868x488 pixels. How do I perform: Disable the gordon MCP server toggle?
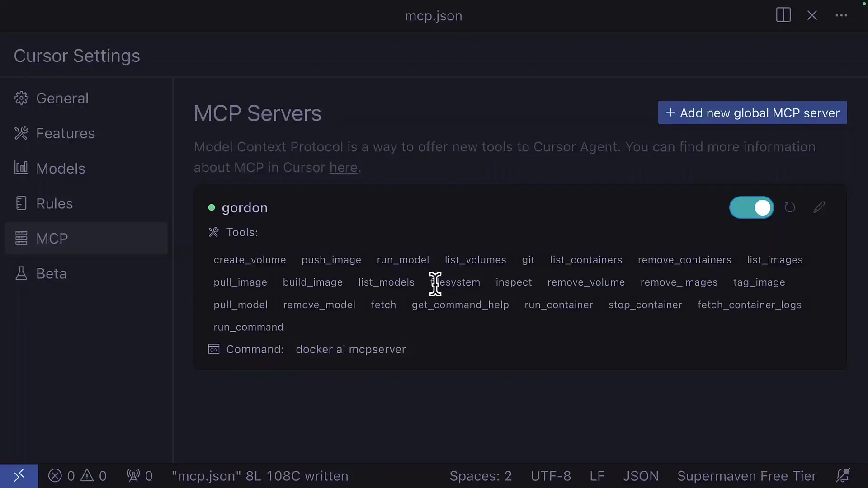[751, 207]
